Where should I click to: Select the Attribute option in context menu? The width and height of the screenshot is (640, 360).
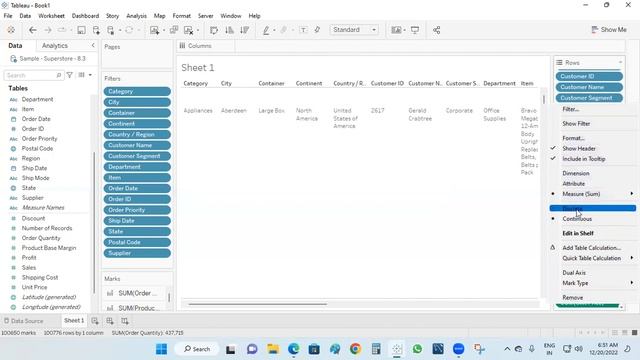pos(573,184)
